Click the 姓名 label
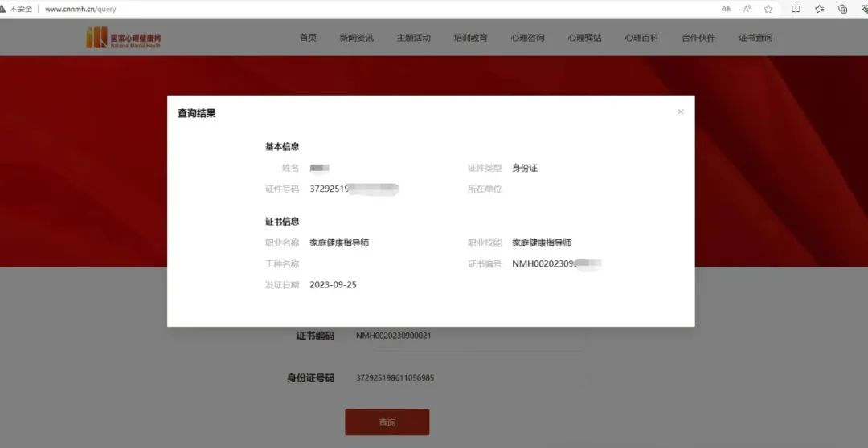This screenshot has width=868, height=448. [291, 168]
